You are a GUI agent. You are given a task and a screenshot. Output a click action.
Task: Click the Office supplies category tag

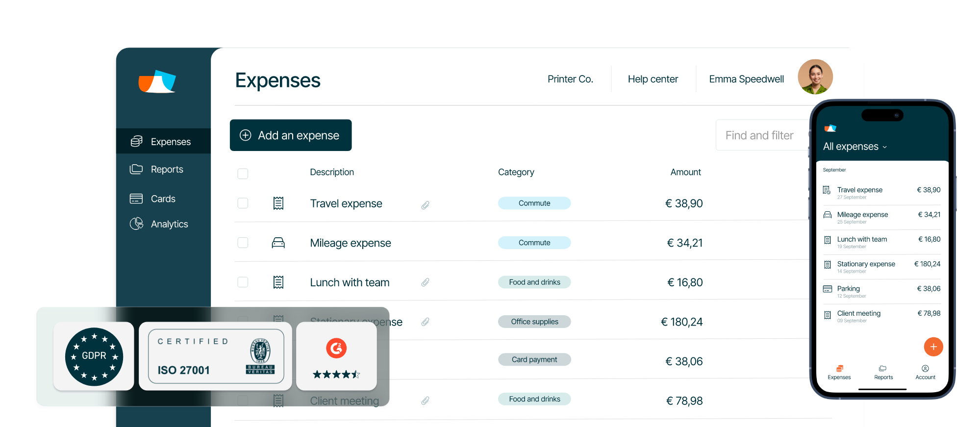click(534, 322)
